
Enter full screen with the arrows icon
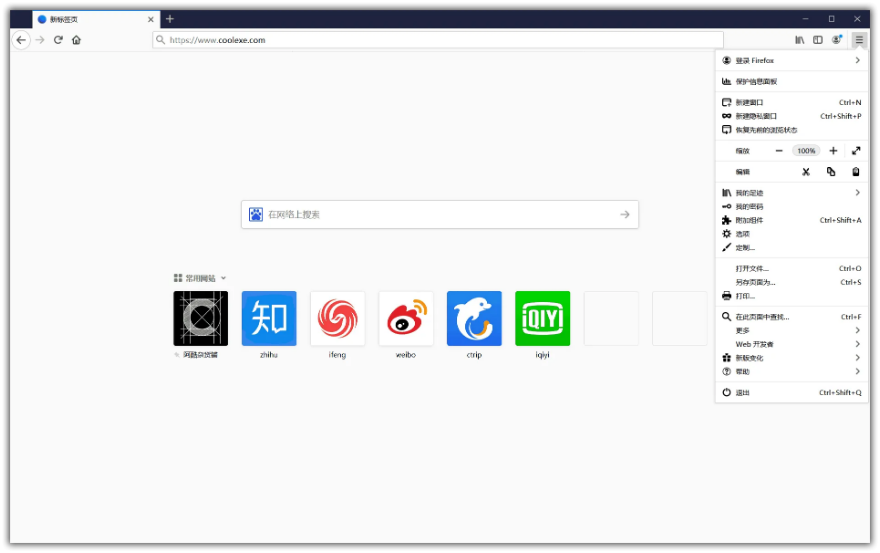point(856,150)
